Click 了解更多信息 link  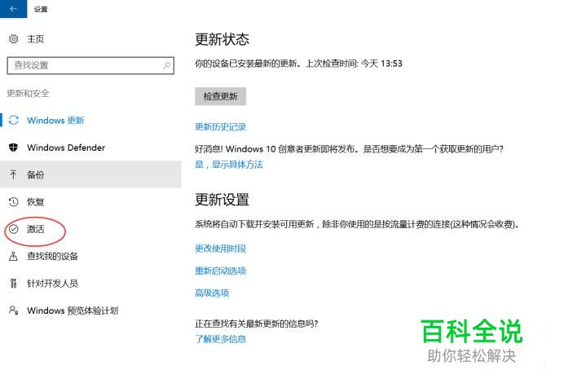pos(221,339)
